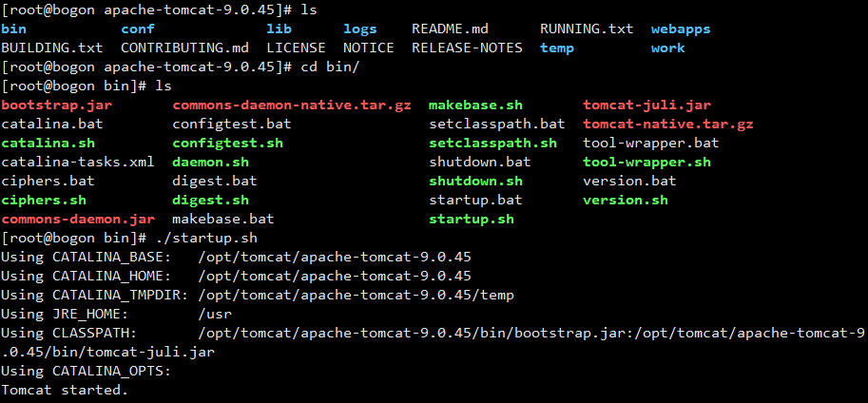Click the 'Using CATALINA_OPTS:' line
Image resolution: width=868 pixels, height=403 pixels.
87,371
